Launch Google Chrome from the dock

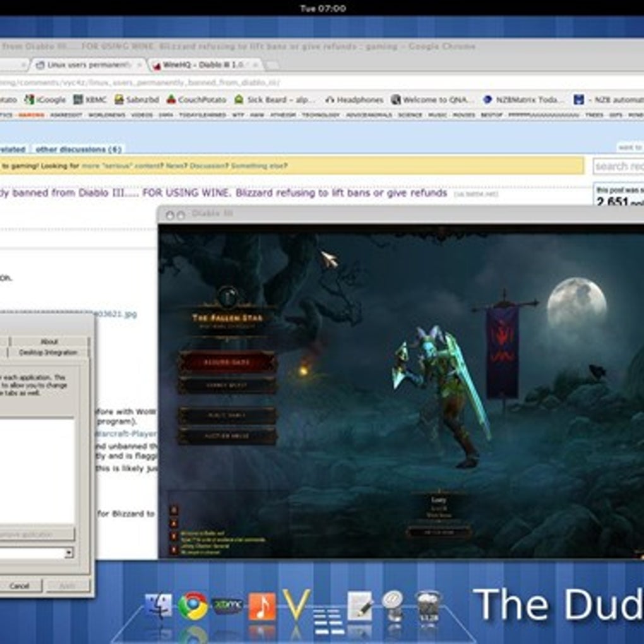pos(193,605)
